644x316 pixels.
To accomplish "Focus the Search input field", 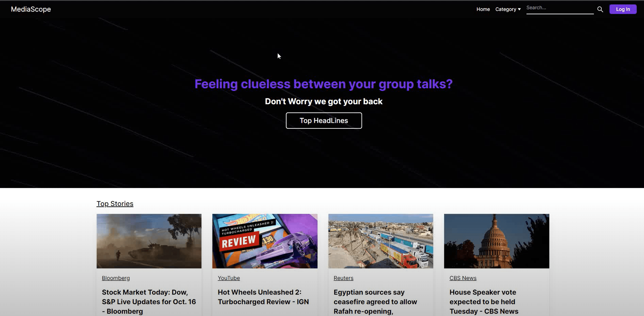I will [559, 8].
